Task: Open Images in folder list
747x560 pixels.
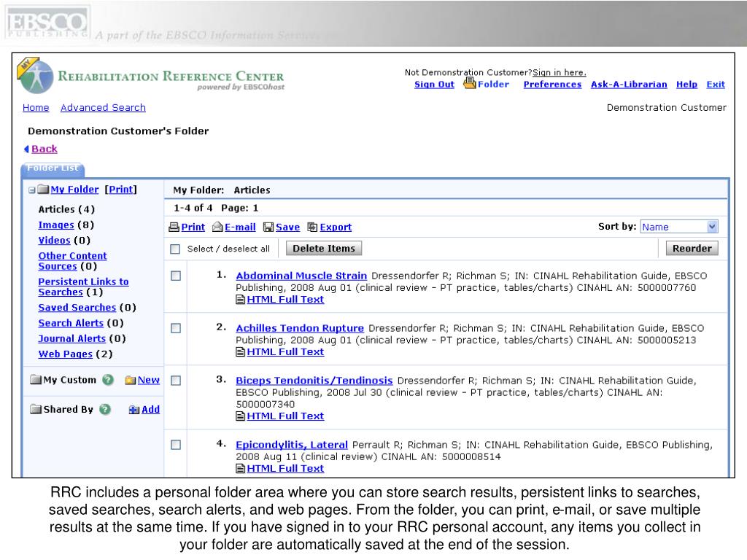Action: [56, 225]
